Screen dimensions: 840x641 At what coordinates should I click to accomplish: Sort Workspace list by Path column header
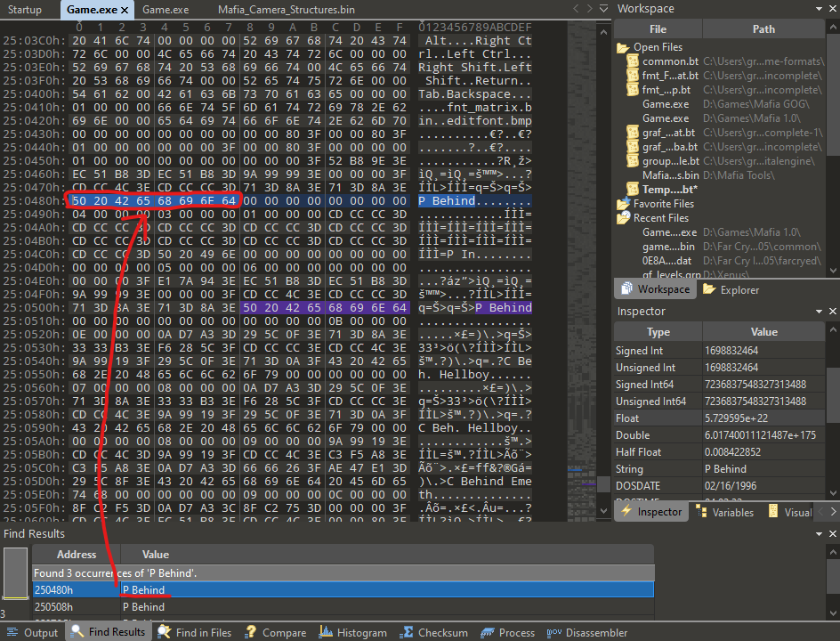763,29
